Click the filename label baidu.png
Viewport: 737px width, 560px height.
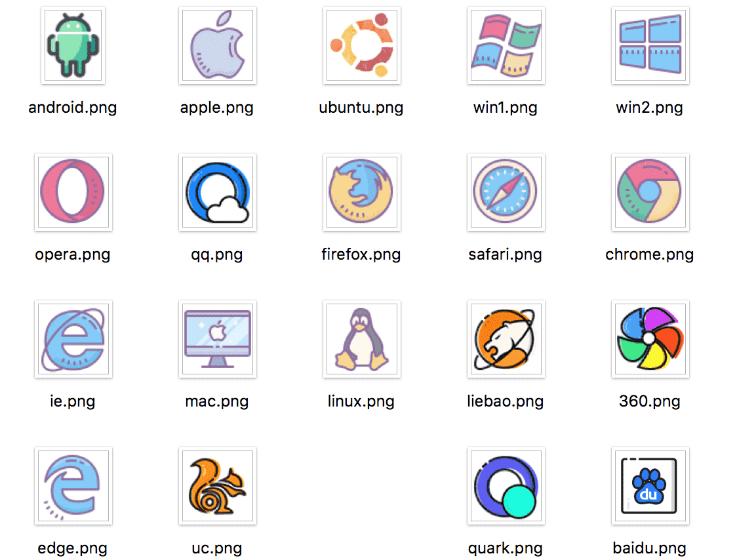coord(650,548)
